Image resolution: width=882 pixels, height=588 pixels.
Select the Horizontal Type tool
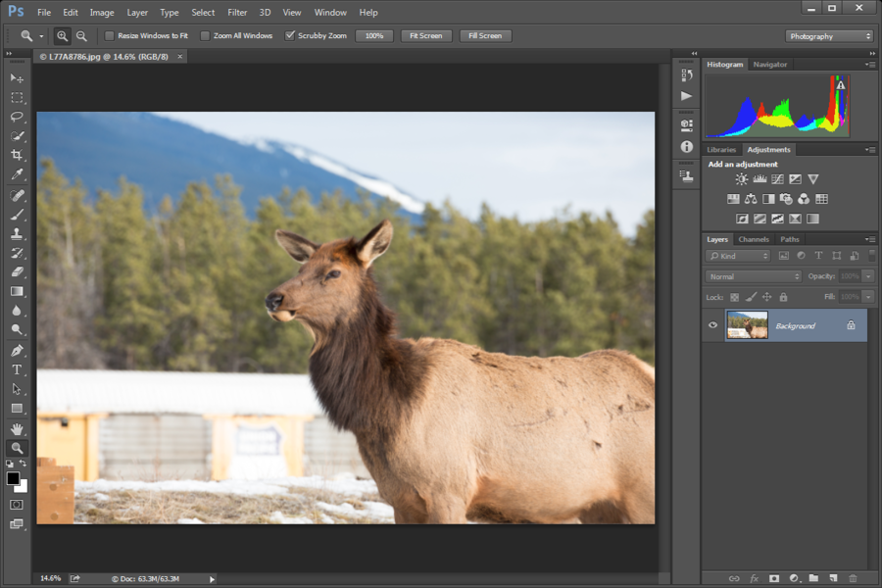tap(17, 369)
